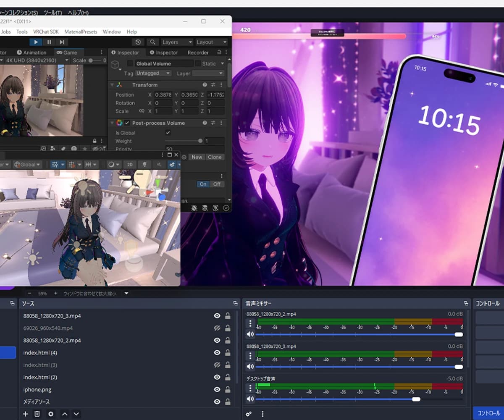Viewport: 504px width, 420px height.
Task: Zoom out preview with the minus button
Action: [29, 293]
